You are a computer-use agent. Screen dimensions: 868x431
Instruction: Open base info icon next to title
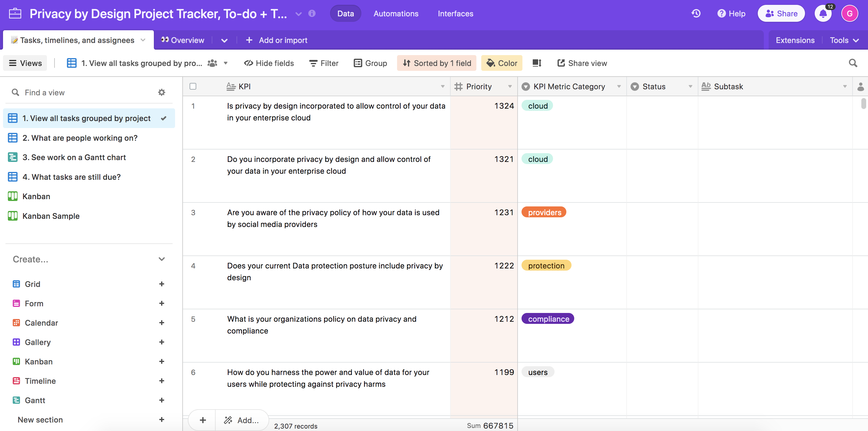pos(312,13)
